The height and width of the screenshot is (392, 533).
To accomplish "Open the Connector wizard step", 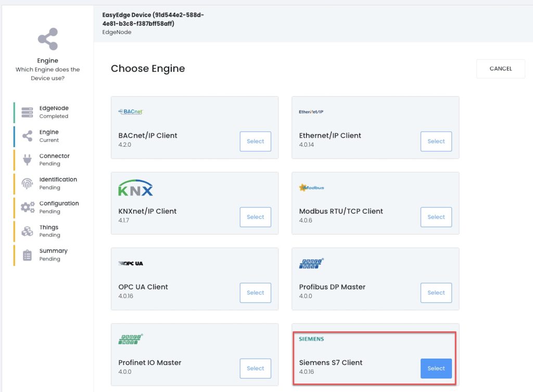I will point(47,160).
